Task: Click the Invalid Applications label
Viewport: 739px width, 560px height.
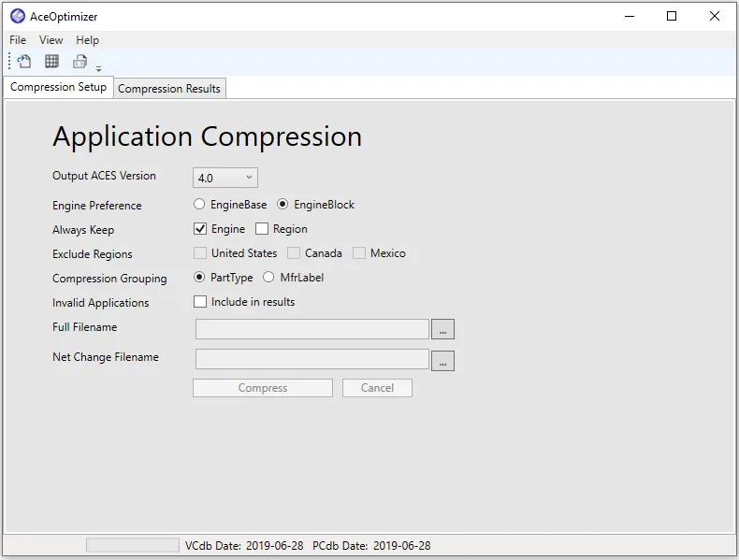Action: point(101,303)
